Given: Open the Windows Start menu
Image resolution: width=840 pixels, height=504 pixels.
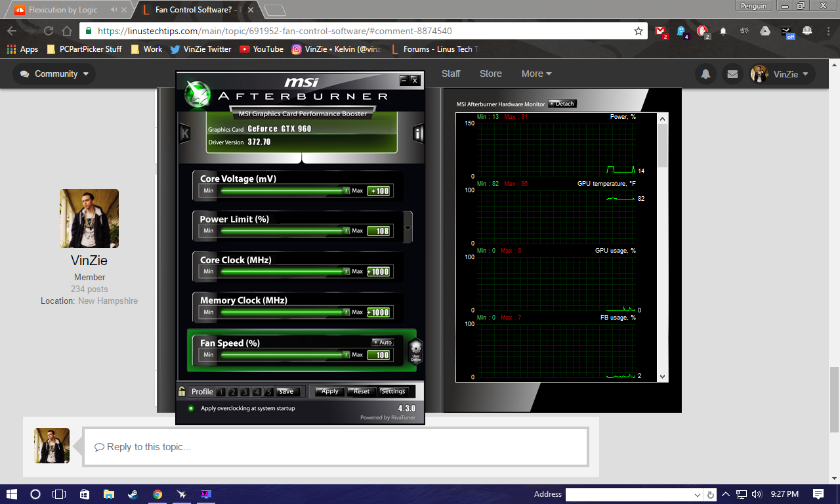Looking at the screenshot, I should tap(12, 494).
